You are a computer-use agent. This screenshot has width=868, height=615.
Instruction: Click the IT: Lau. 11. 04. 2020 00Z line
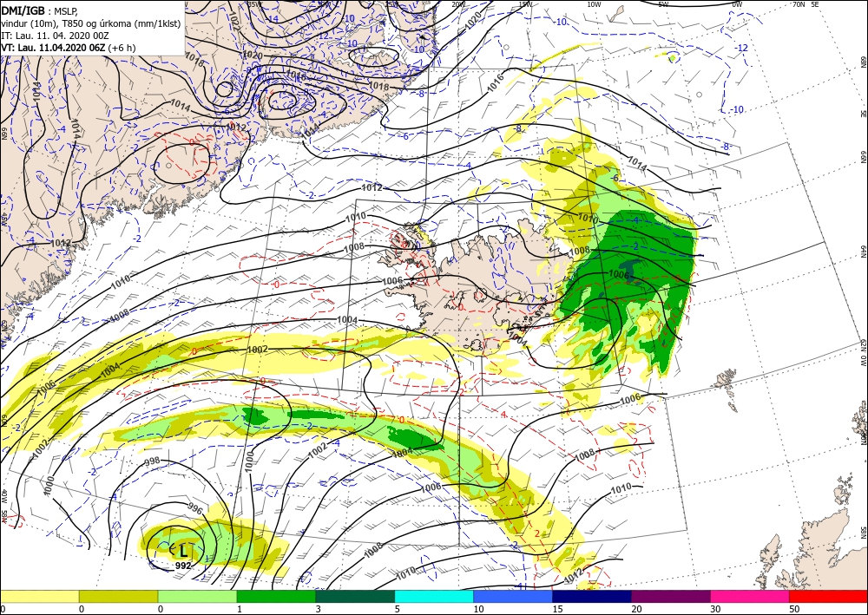click(55, 36)
